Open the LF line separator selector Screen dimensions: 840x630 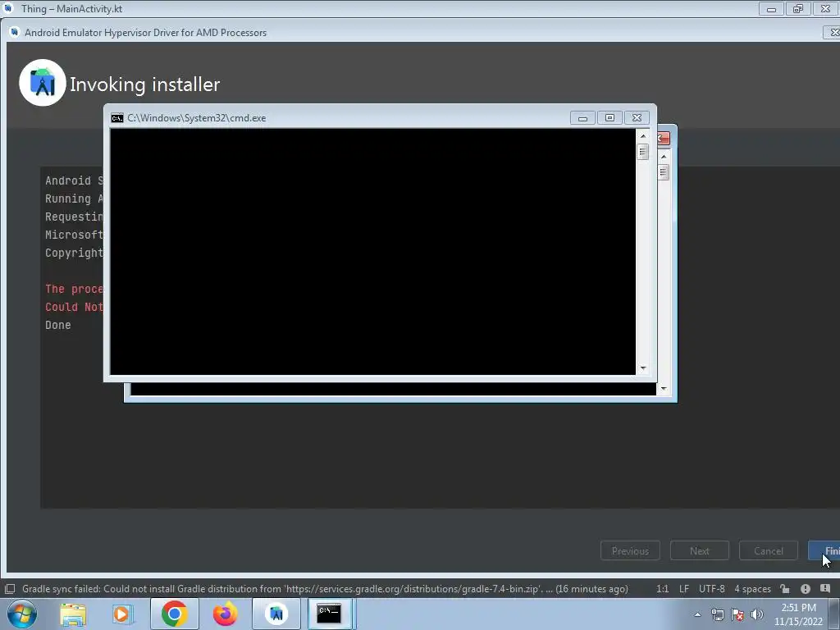pyautogui.click(x=684, y=589)
